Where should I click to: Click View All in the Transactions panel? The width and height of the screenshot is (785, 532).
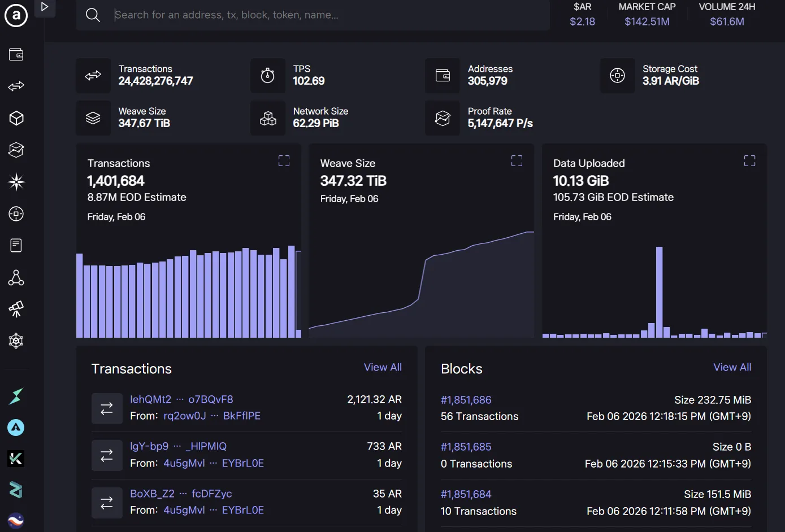pos(383,367)
